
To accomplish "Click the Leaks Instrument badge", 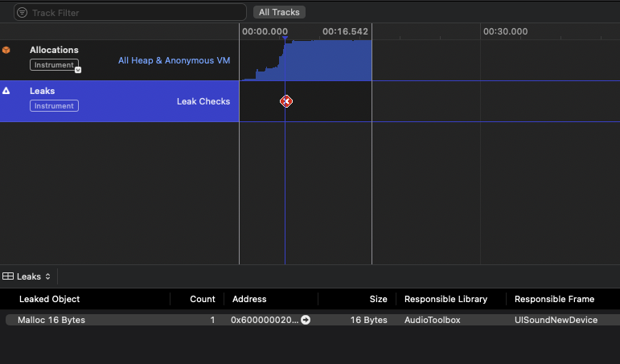I will coord(54,106).
